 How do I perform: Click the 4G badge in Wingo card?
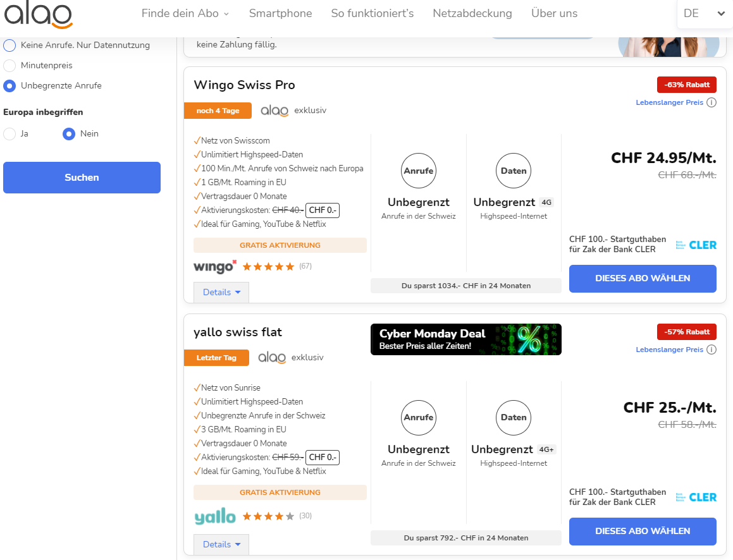click(546, 202)
